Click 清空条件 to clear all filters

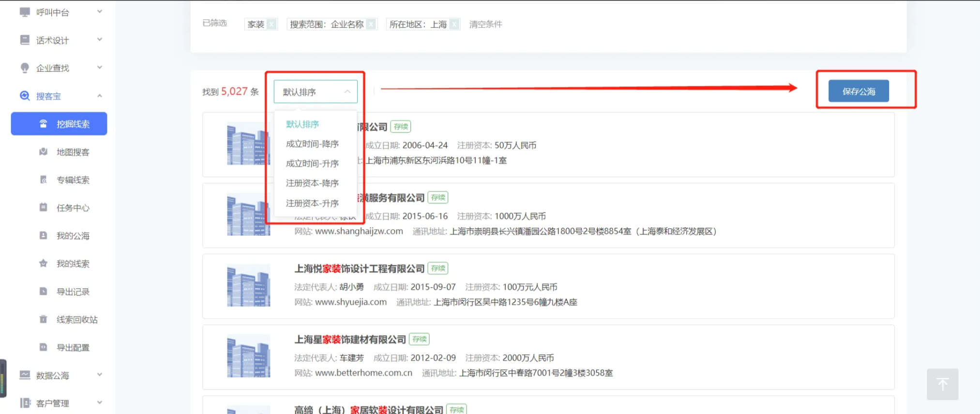coord(485,24)
